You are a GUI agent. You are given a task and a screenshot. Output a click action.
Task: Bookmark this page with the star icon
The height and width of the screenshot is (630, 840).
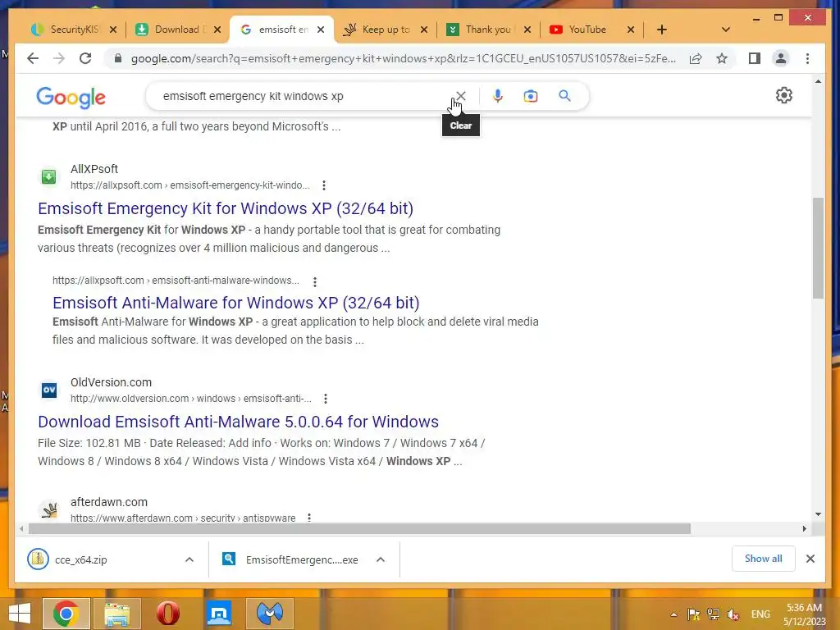(x=722, y=58)
